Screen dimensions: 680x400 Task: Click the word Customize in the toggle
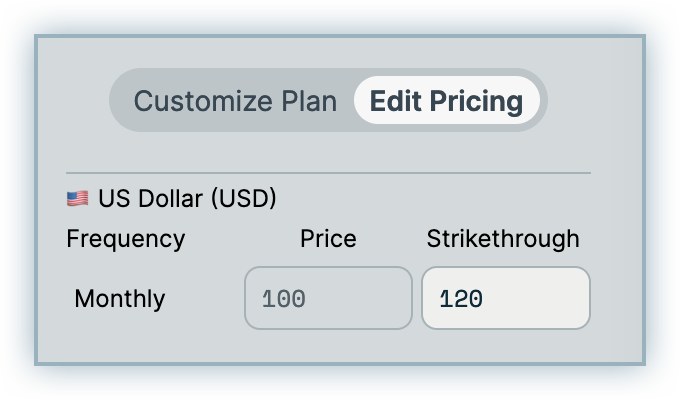tap(190, 101)
